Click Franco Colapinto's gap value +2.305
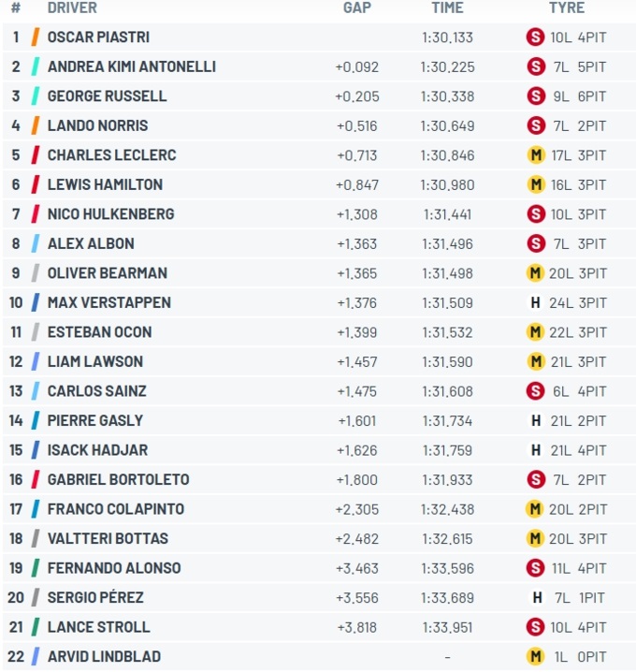636x672 pixels. point(356,509)
